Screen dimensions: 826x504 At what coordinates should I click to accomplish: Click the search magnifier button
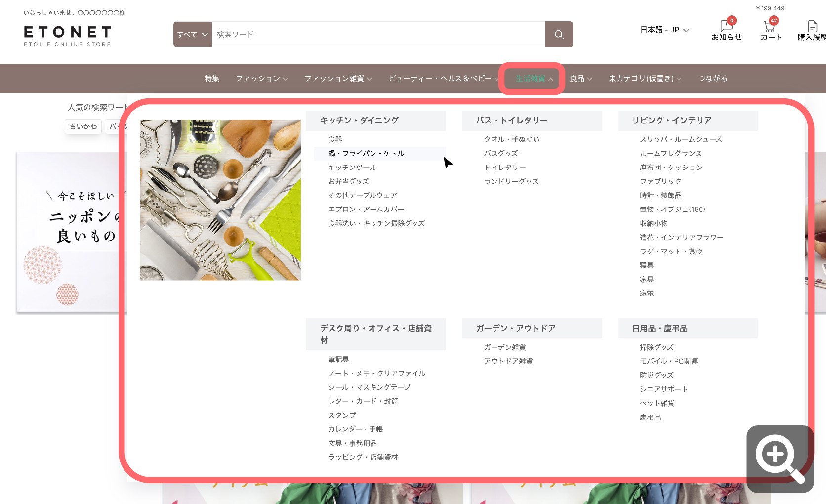[559, 34]
